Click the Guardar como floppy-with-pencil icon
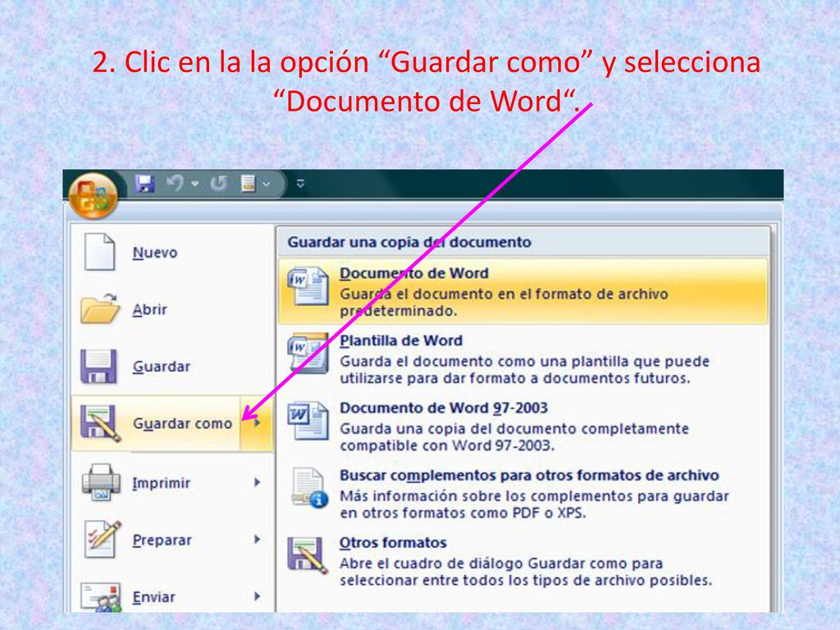Screen dimensions: 840x630 point(100,423)
